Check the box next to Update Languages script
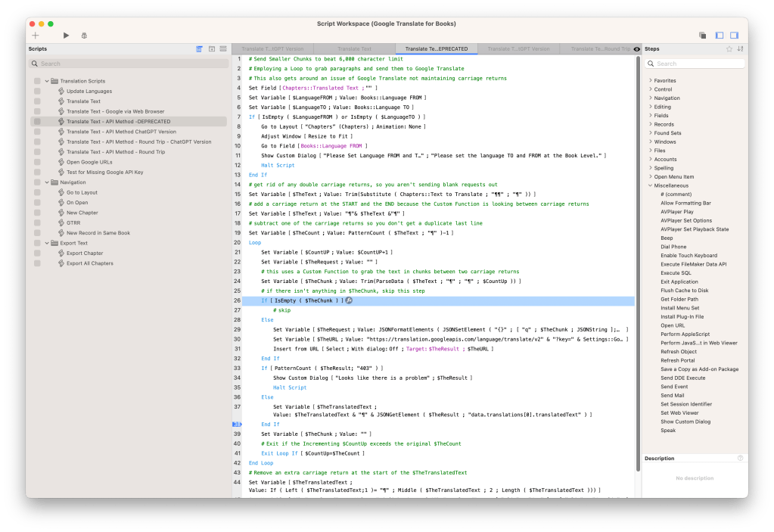The width and height of the screenshot is (774, 532). pyautogui.click(x=37, y=91)
